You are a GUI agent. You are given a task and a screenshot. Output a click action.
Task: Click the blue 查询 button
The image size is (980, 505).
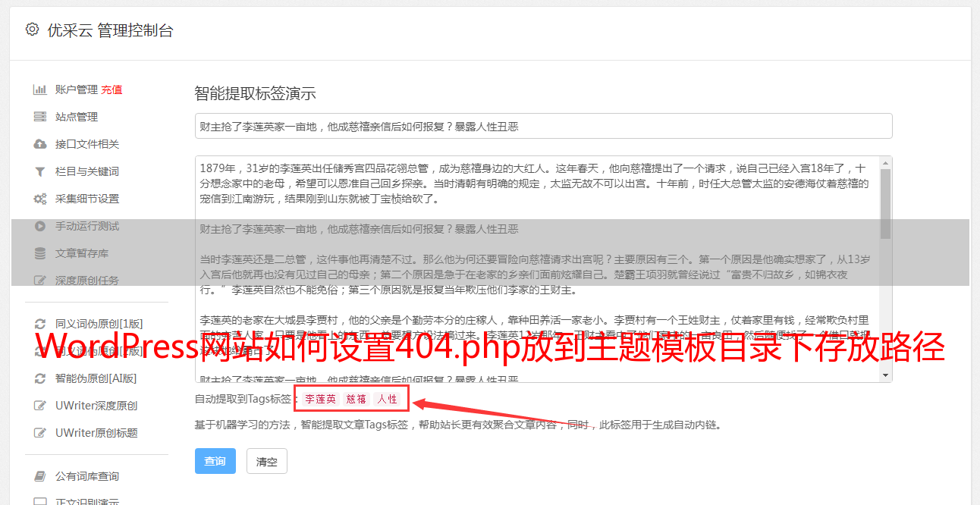pos(215,461)
